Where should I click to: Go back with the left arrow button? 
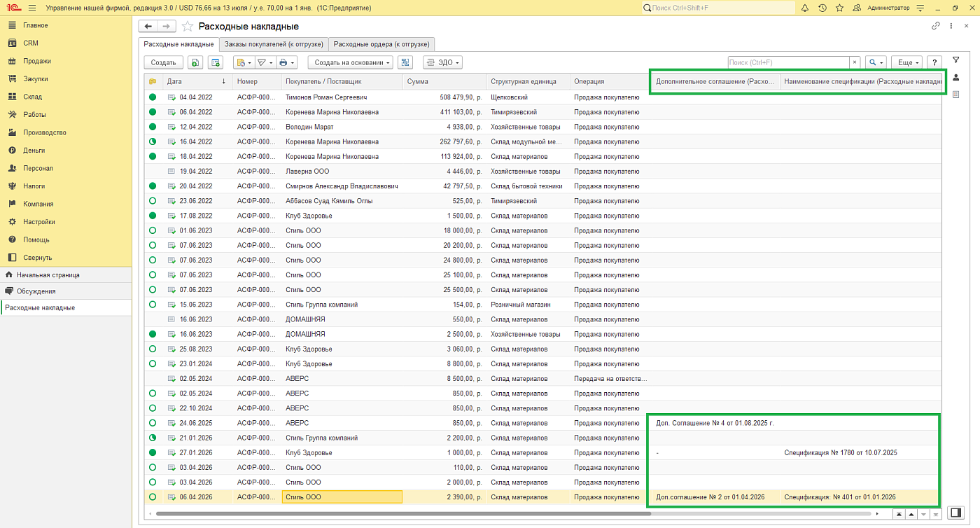pos(148,26)
